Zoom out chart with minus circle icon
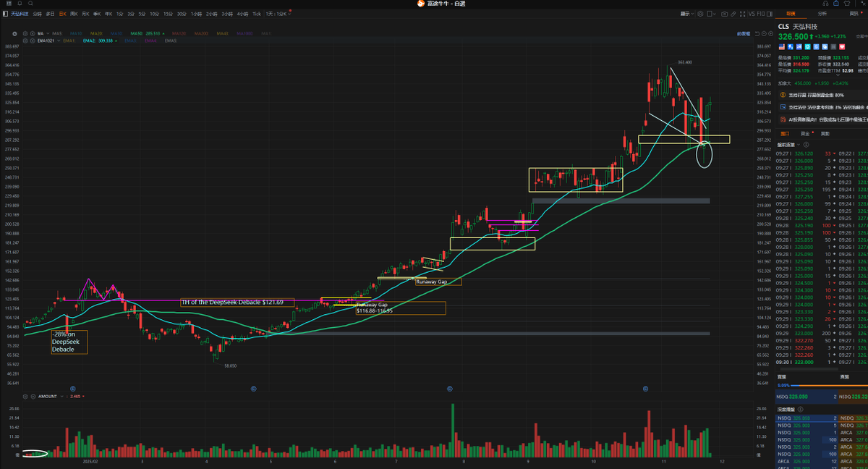This screenshot has height=469, width=868. coord(764,33)
